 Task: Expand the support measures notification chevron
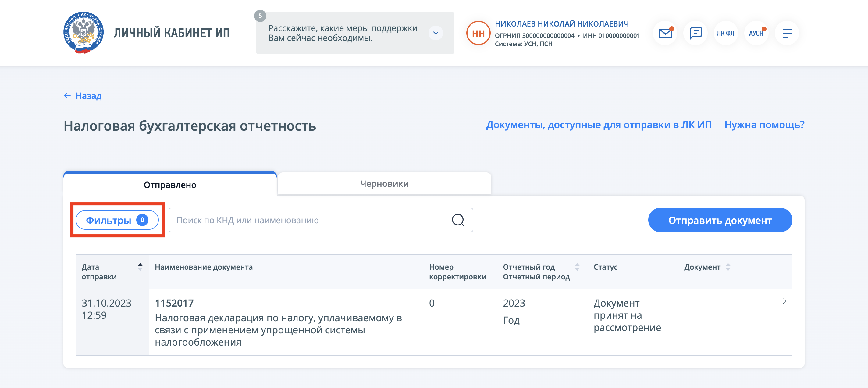point(436,33)
